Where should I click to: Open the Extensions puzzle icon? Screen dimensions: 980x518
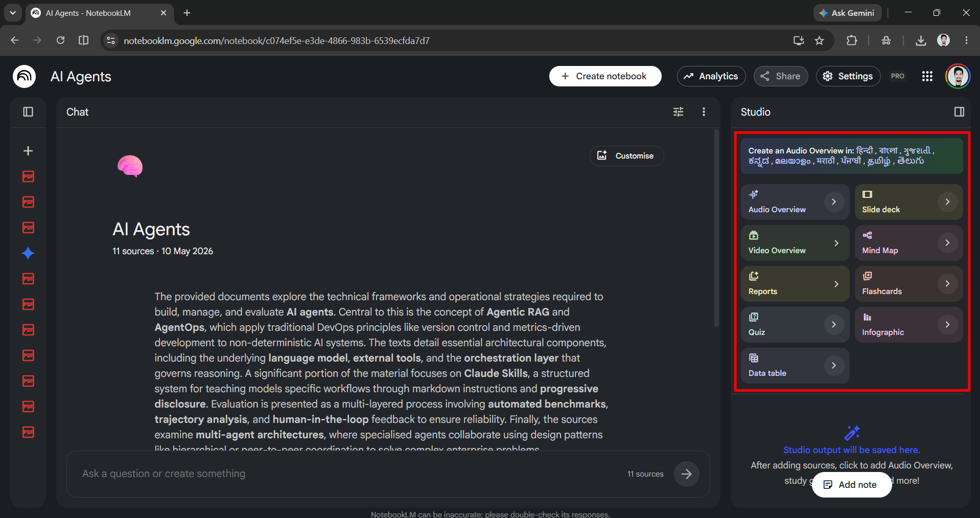point(852,40)
